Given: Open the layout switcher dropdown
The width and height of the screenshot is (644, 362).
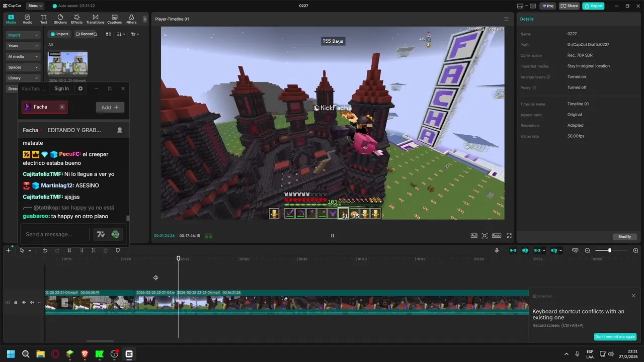Looking at the screenshot, I should click(x=523, y=6).
